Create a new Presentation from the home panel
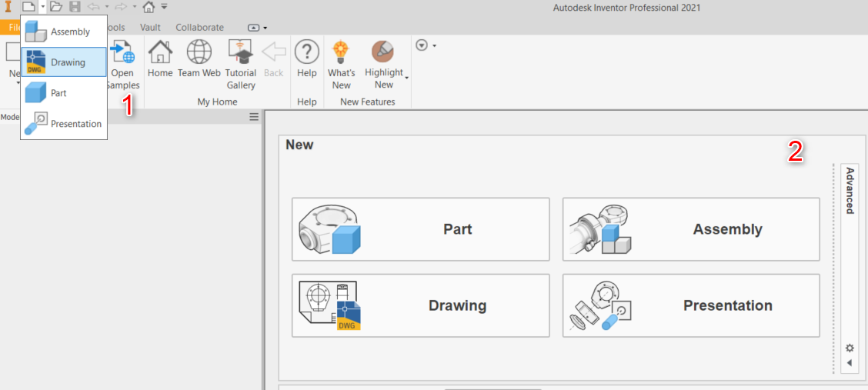The image size is (868, 390). [x=691, y=305]
